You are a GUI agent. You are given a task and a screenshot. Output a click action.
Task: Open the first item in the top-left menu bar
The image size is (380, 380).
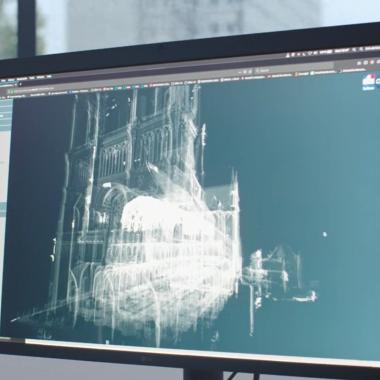click(3, 80)
